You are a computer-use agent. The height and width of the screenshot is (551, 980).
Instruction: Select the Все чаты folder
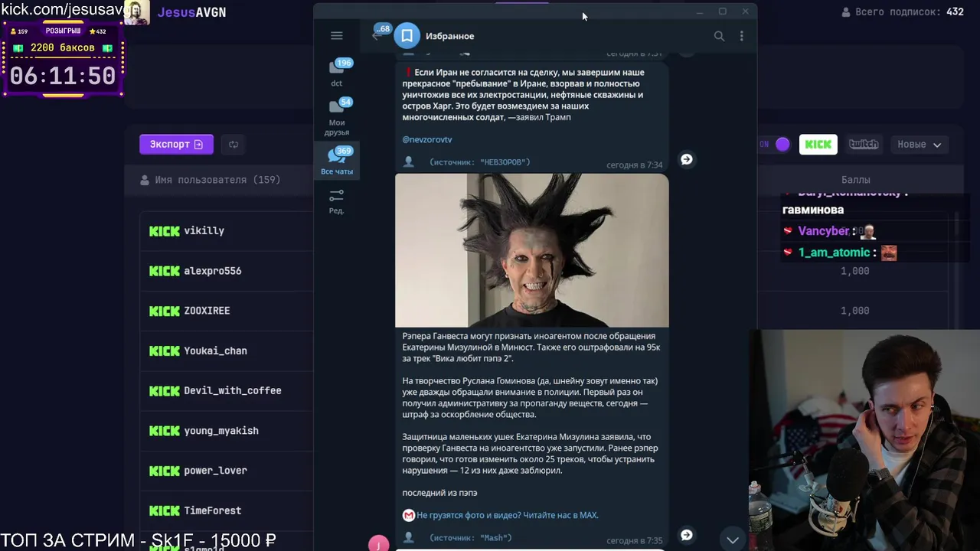[337, 161]
